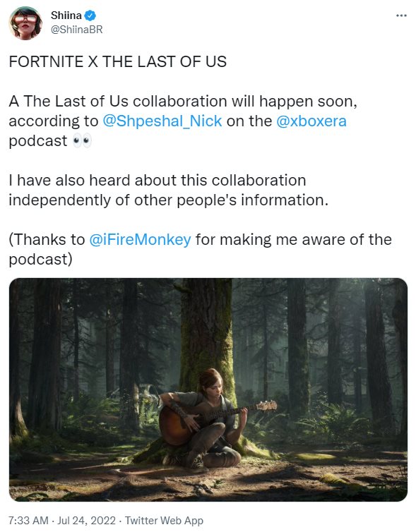The image size is (416, 532).
Task: Open the @Shpeshal_Nick mention
Action: tap(162, 121)
